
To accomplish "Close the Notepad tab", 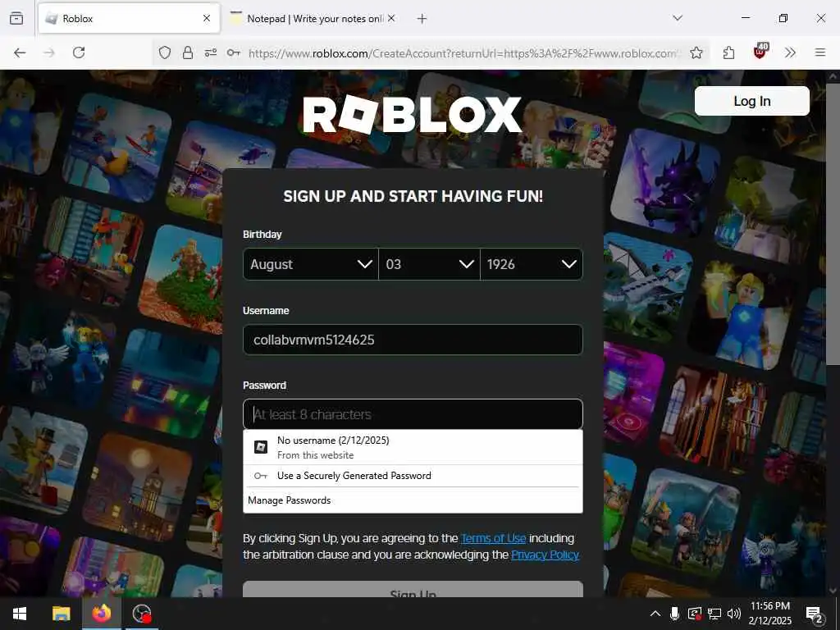I will pos(391,18).
